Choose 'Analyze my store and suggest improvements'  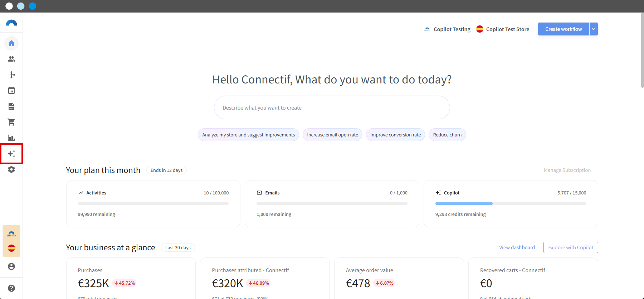pyautogui.click(x=249, y=135)
